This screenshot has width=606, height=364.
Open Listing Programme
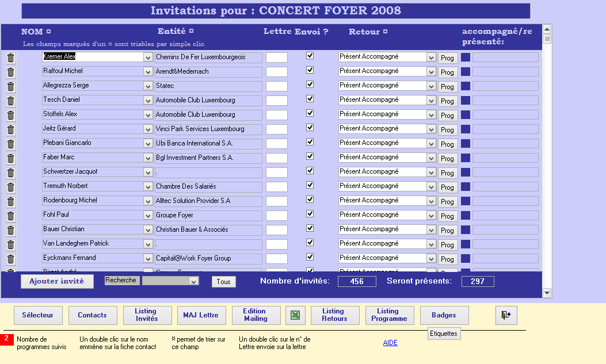coord(389,315)
